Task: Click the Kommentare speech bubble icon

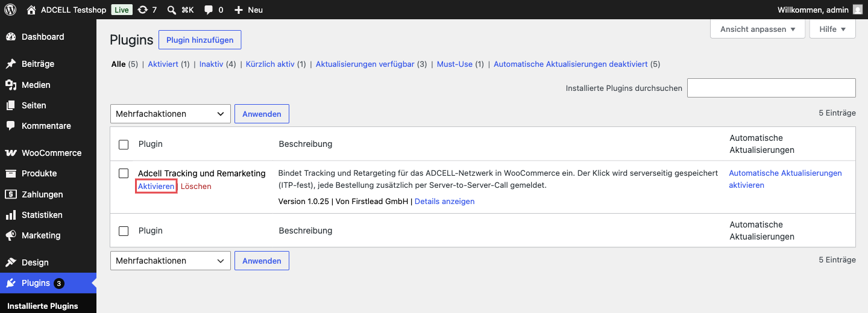Action: (x=11, y=126)
